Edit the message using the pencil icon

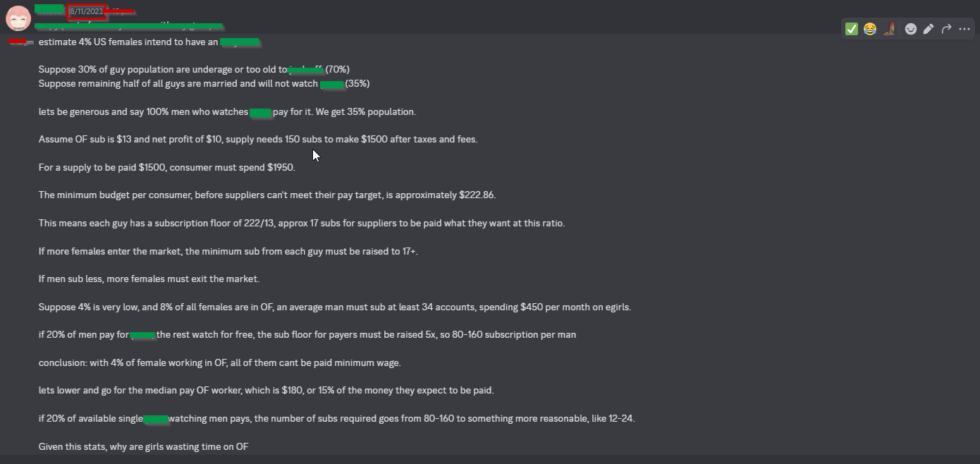[x=929, y=29]
